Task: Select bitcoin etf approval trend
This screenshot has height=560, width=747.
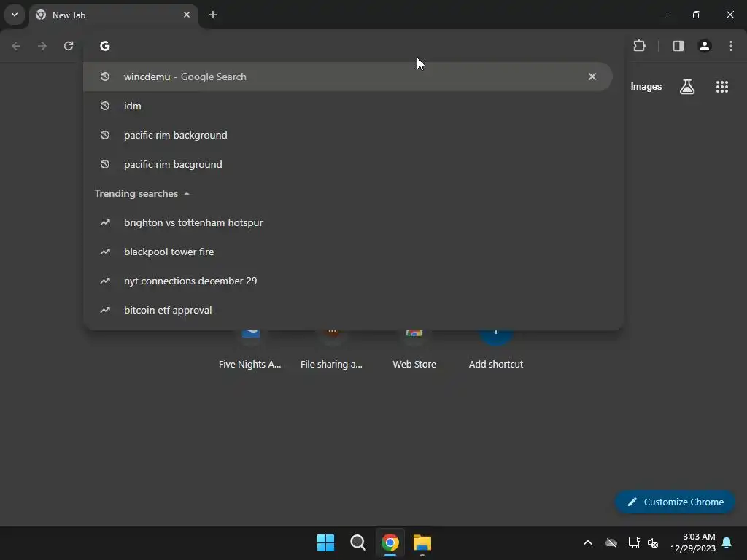Action: pos(354,310)
